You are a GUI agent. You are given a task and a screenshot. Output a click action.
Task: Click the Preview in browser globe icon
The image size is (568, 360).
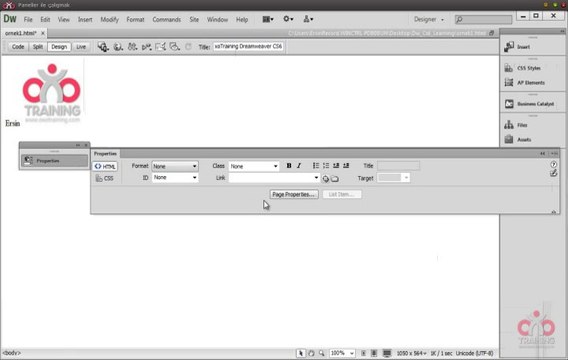tap(118, 47)
